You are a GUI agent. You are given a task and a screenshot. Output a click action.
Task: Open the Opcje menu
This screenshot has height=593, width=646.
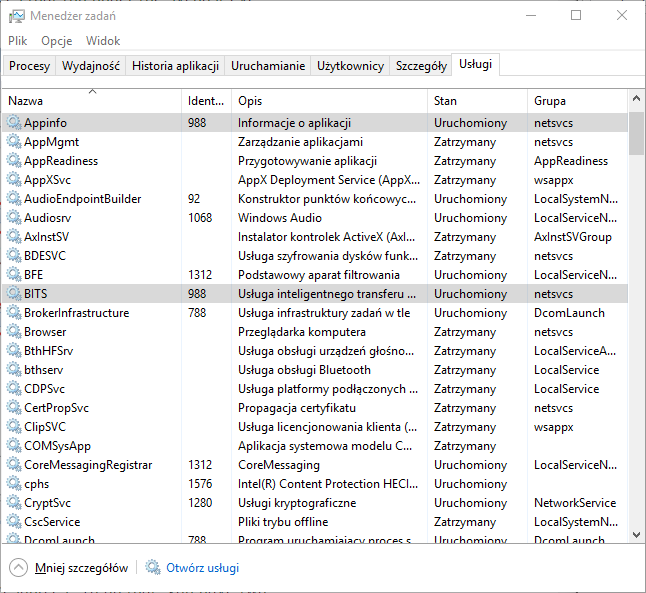57,41
